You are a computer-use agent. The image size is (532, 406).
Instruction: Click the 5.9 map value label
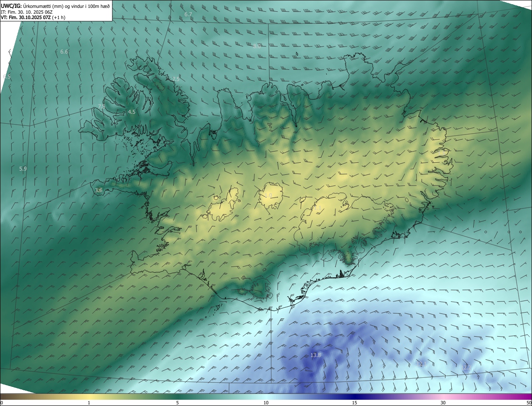click(23, 169)
